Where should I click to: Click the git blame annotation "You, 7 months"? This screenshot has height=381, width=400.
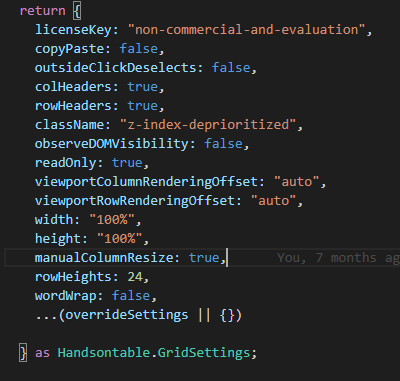pyautogui.click(x=327, y=258)
